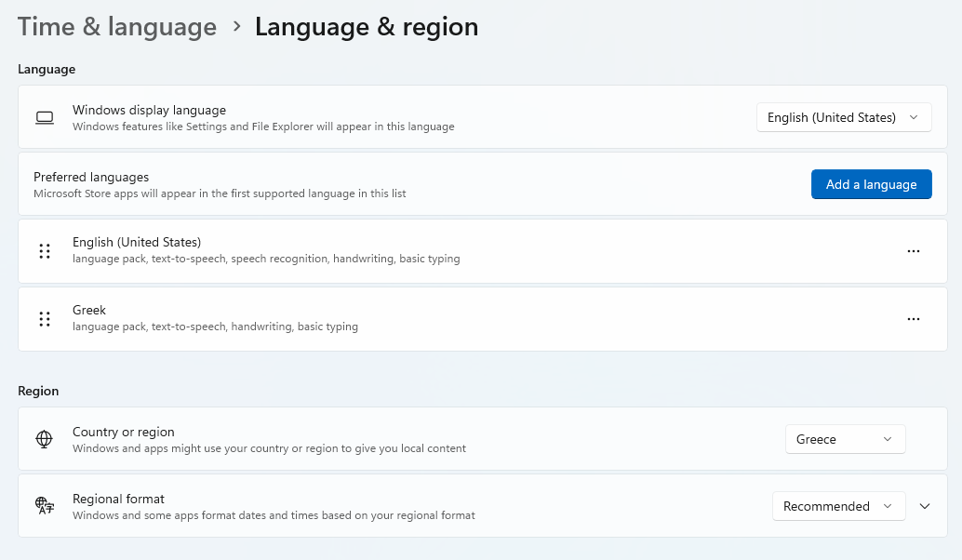
Task: Open the Windows display language dropdown
Action: coord(843,117)
